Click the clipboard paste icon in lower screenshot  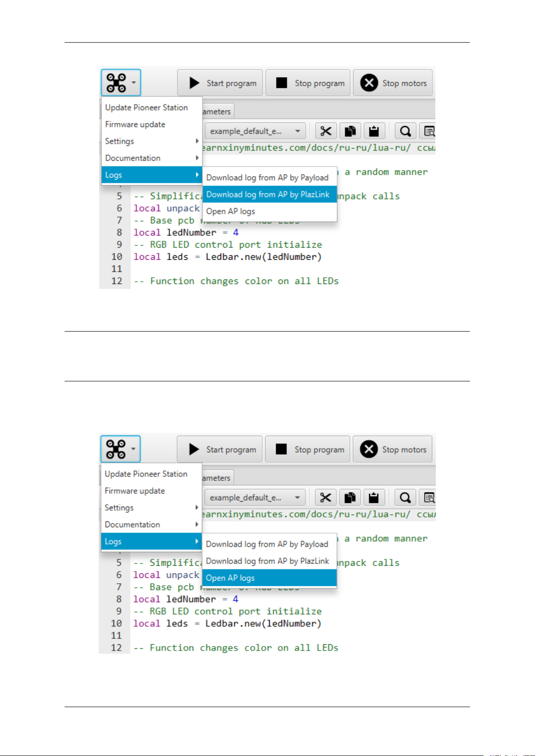373,498
